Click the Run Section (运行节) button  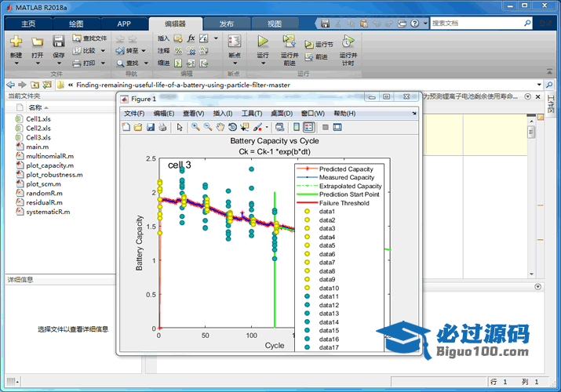pos(319,45)
